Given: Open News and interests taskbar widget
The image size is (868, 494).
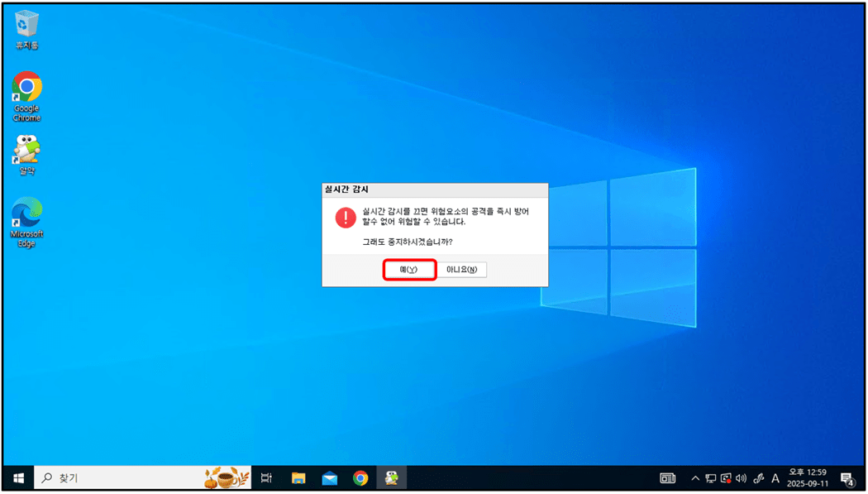Looking at the screenshot, I should click(667, 477).
